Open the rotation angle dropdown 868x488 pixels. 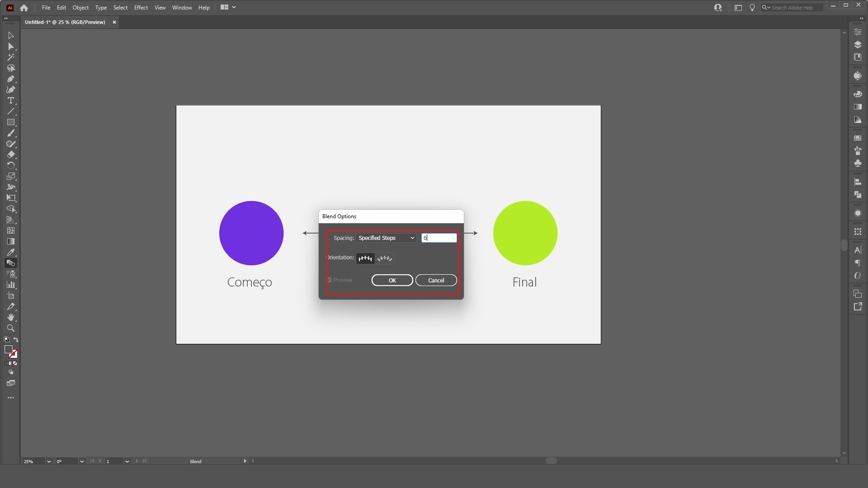pos(82,461)
